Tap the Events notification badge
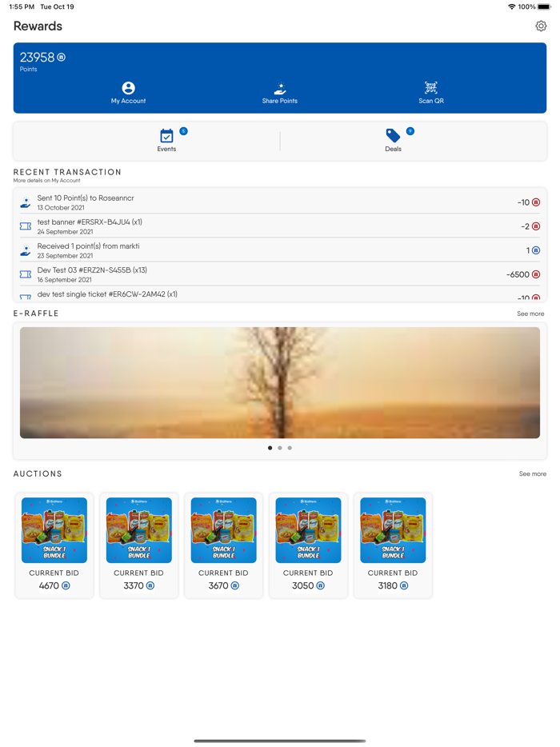Screen dimensions: 560x747 pyautogui.click(x=183, y=131)
